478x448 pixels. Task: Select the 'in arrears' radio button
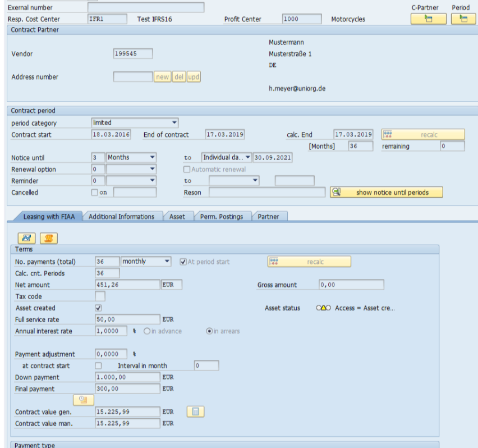(209, 331)
